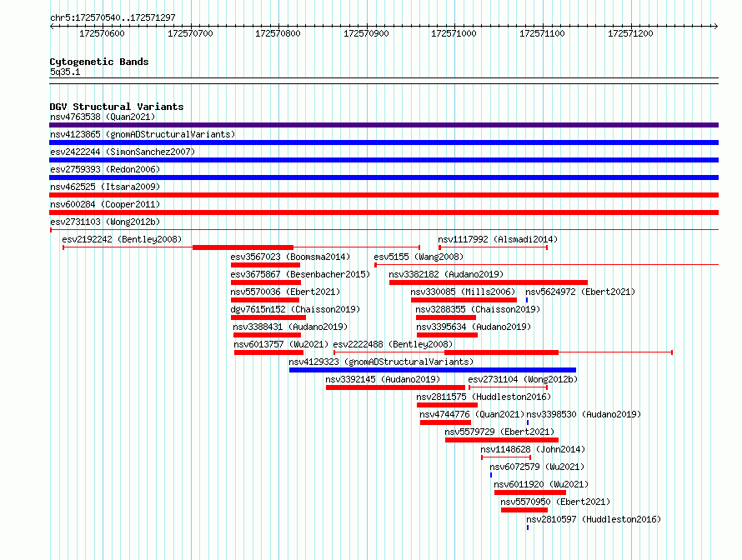Open the esv2759393 (Redon2006) variant
The width and height of the screenshot is (742, 560).
[105, 169]
